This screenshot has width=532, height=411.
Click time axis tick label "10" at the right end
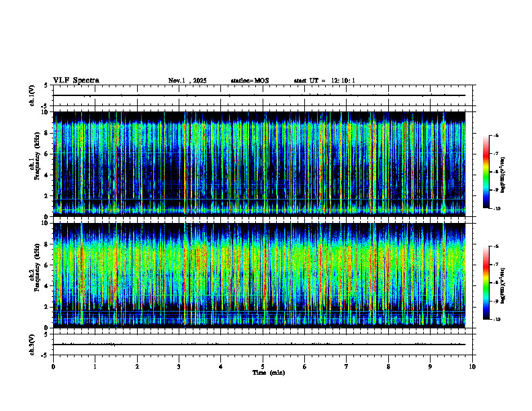point(472,367)
